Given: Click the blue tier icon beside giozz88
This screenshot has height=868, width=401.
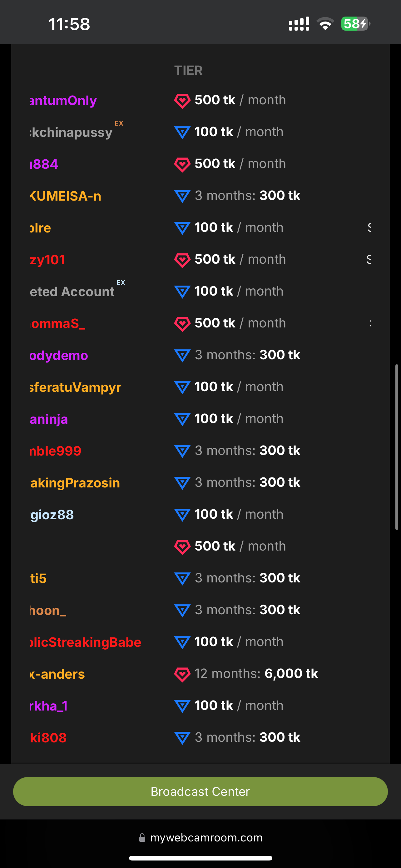Looking at the screenshot, I should pos(182,515).
